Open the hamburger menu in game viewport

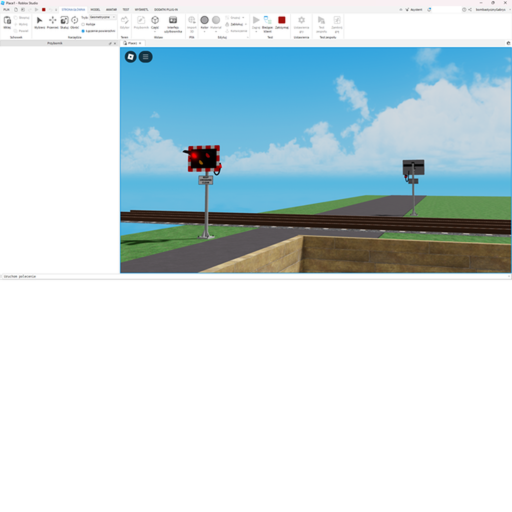146,57
